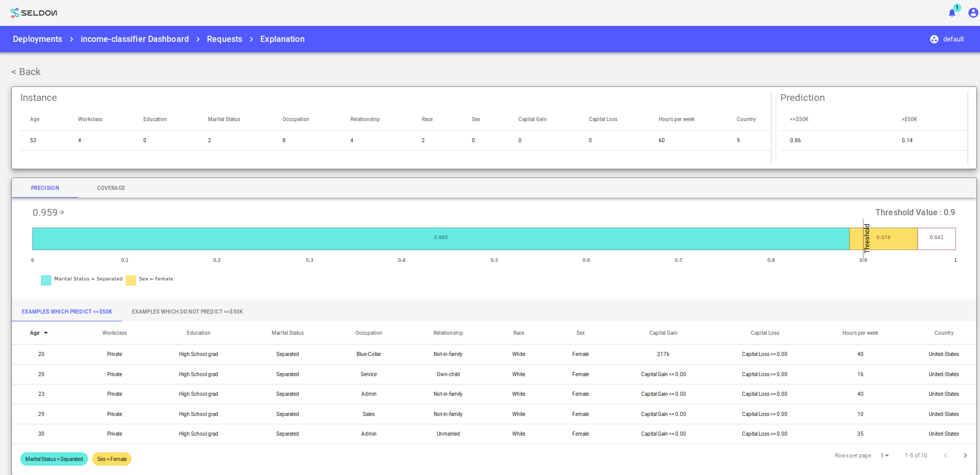
Task: Open rows per page dropdown
Action: point(885,456)
